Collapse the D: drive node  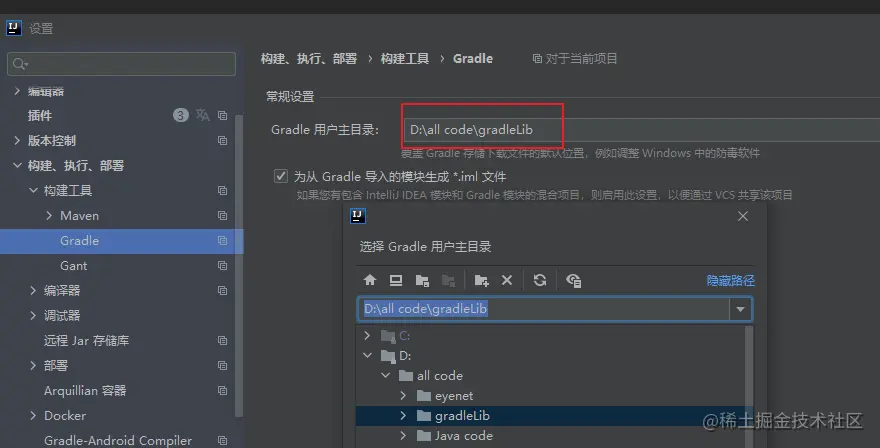(367, 355)
